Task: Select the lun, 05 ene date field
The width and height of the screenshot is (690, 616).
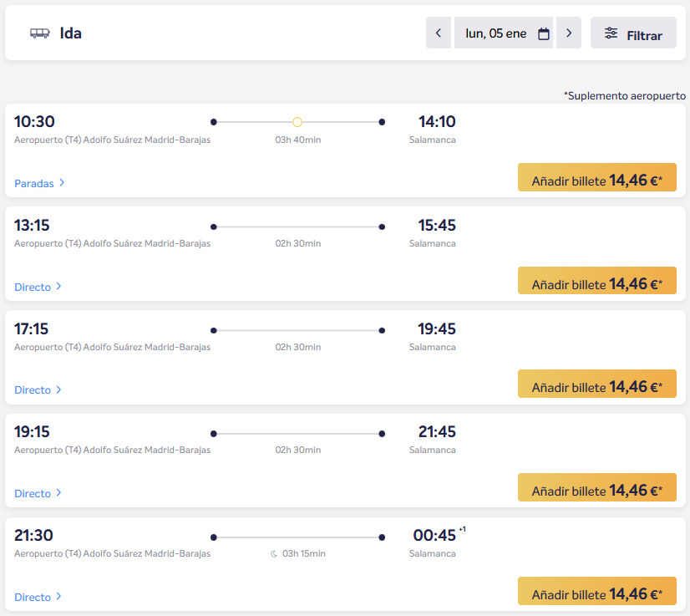Action: [x=496, y=33]
